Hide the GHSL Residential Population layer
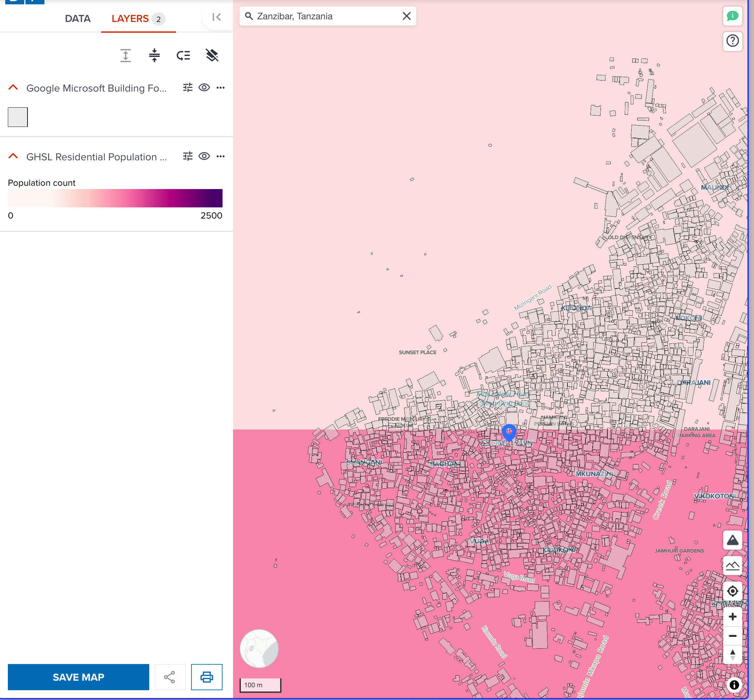The height and width of the screenshot is (700, 754). pos(204,156)
